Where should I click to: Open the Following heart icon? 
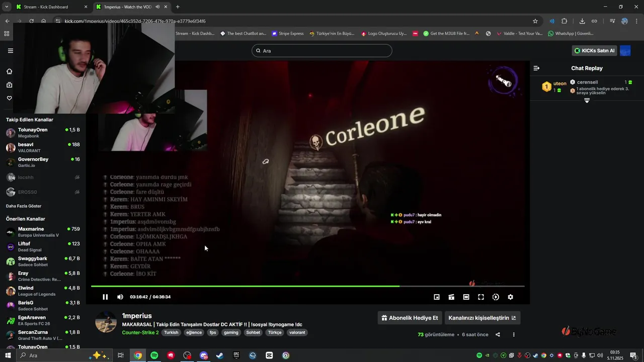9,98
